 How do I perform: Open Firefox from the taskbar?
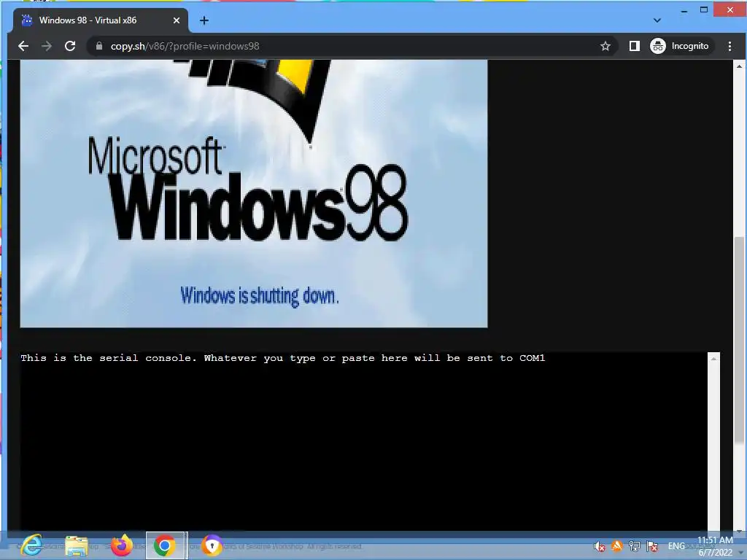[122, 545]
